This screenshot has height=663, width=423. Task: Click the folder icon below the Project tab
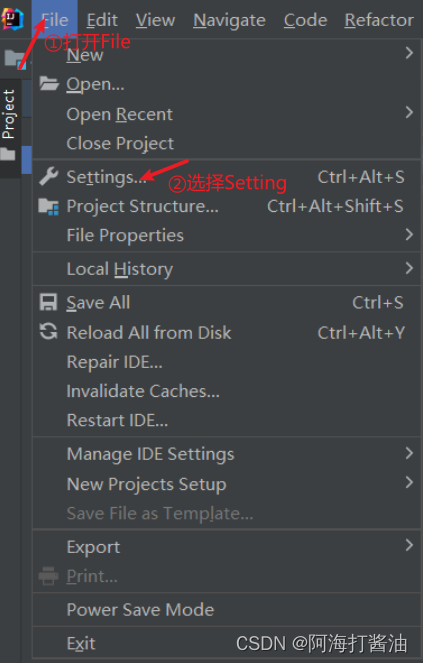click(x=8, y=153)
